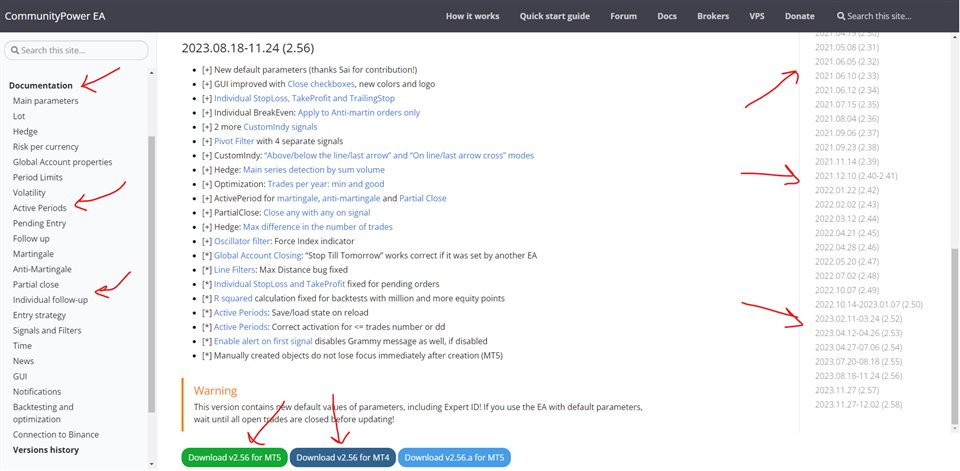Open Active Periods sidebar entry
This screenshot has height=471, width=960.
coord(40,208)
